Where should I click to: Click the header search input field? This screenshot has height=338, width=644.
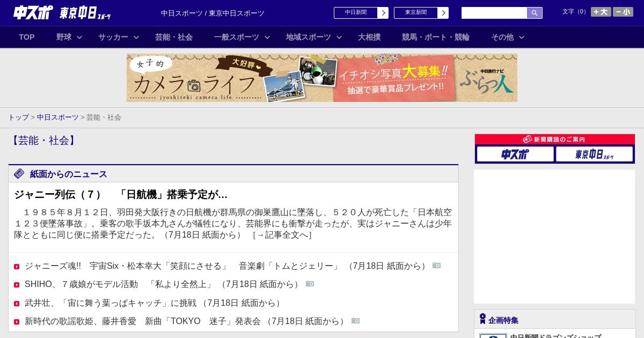[494, 13]
